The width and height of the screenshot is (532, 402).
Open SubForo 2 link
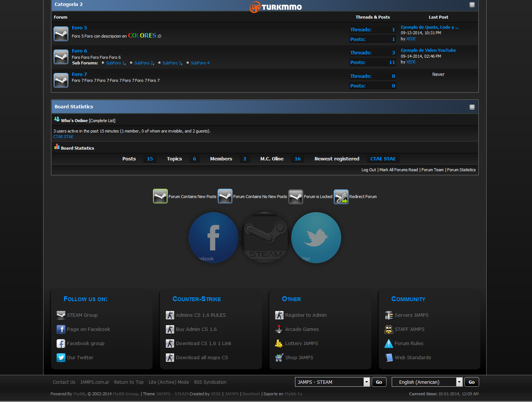[144, 63]
